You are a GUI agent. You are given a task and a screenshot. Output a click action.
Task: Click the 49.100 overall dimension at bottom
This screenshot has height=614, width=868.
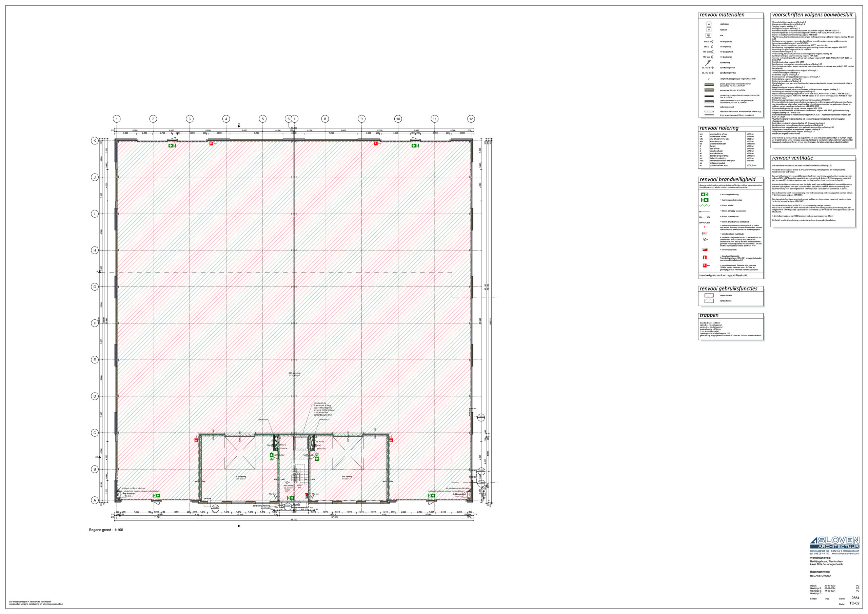point(294,520)
